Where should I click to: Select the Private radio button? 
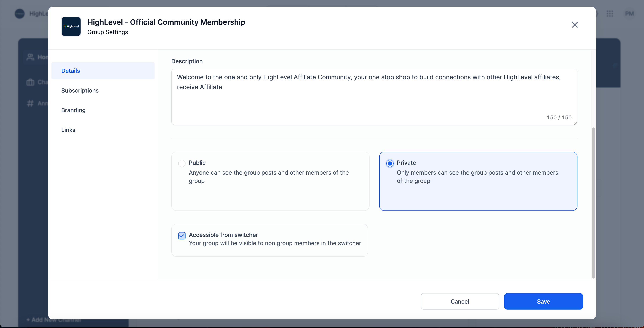point(390,163)
